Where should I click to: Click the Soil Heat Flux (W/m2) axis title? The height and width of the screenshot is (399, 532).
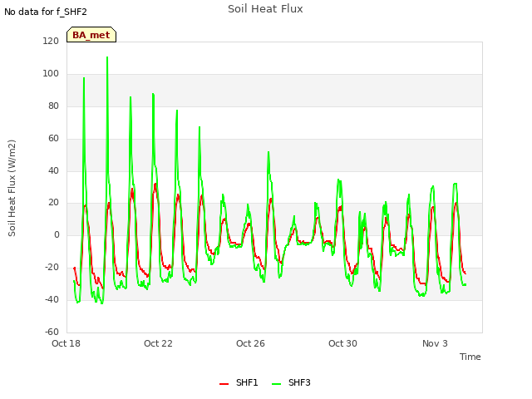point(12,188)
